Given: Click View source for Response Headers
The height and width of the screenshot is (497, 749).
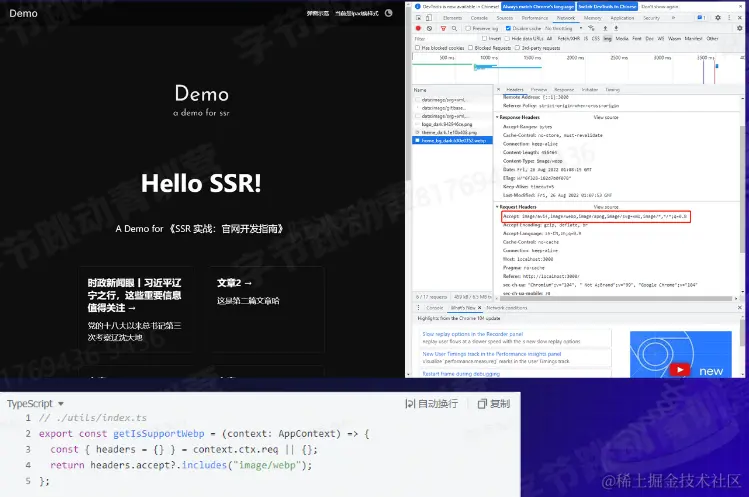Looking at the screenshot, I should click(606, 117).
